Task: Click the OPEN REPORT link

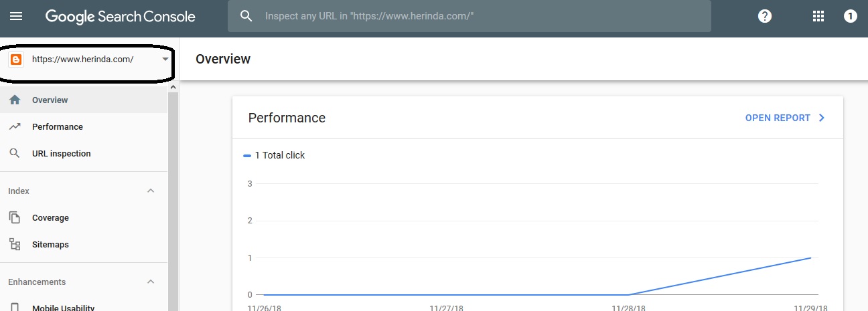Action: click(785, 118)
